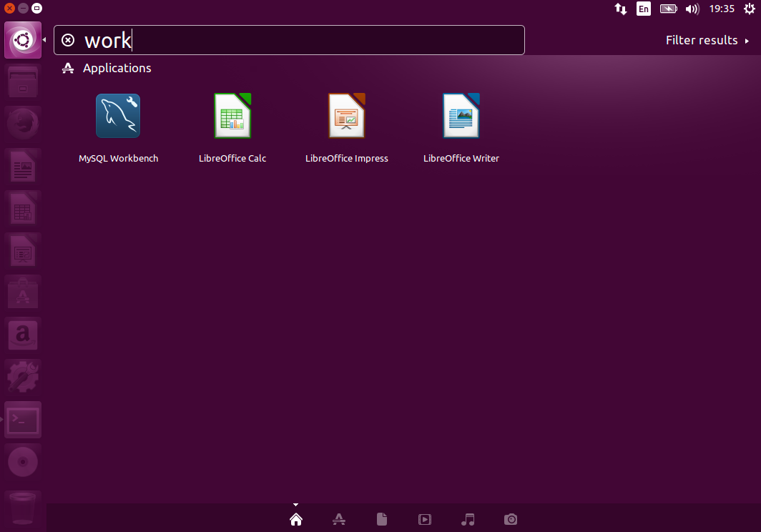Focus the Dash search field containing 'work'
This screenshot has width=761, height=532.
[x=289, y=40]
